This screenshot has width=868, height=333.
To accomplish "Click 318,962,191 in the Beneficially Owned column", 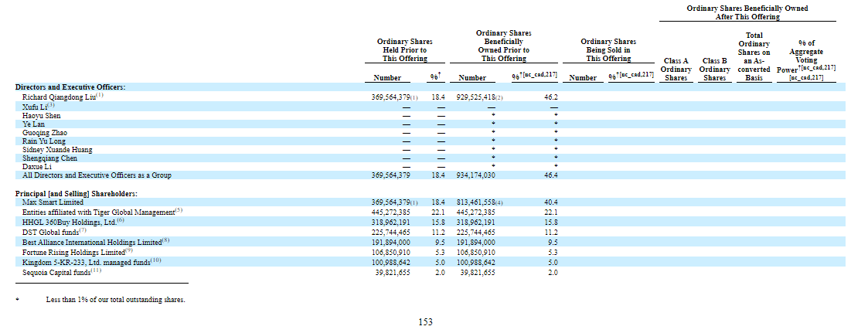I will 475,222.
